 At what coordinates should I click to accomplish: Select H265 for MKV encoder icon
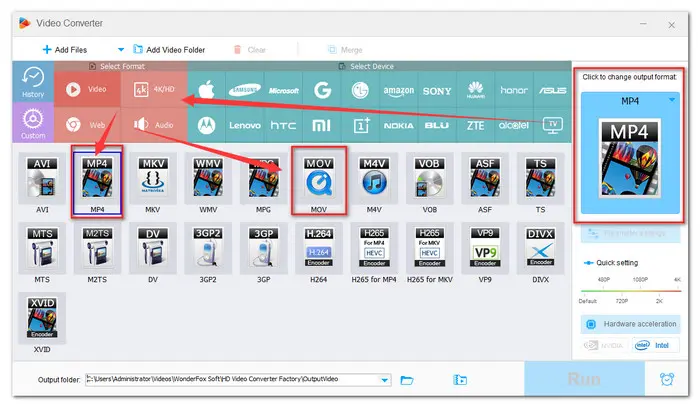tap(429, 248)
